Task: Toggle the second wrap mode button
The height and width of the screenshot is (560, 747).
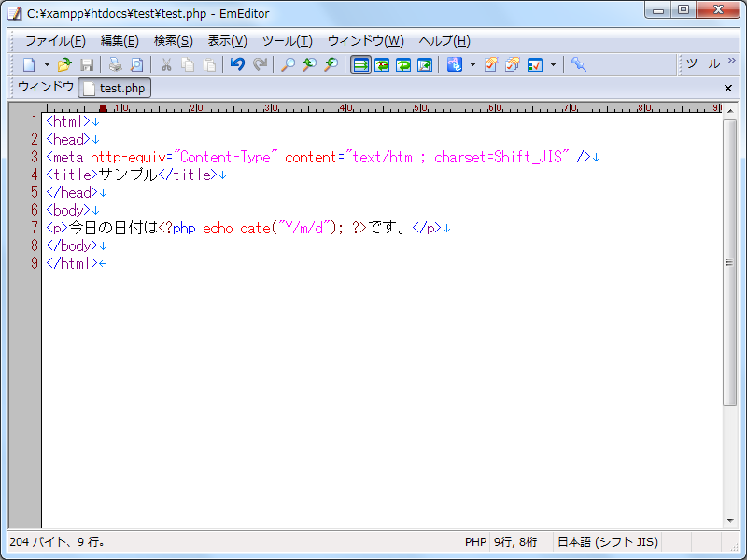Action: 382,64
